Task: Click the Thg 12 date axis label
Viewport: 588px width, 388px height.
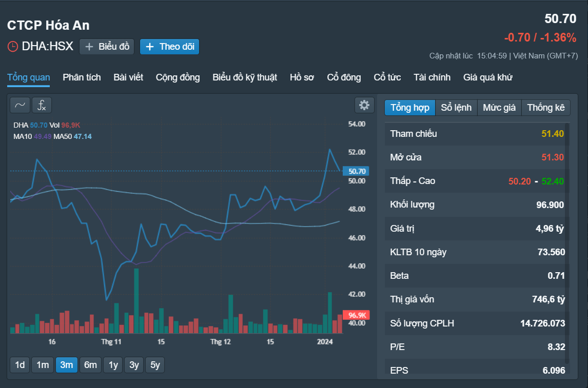Action: click(x=221, y=341)
